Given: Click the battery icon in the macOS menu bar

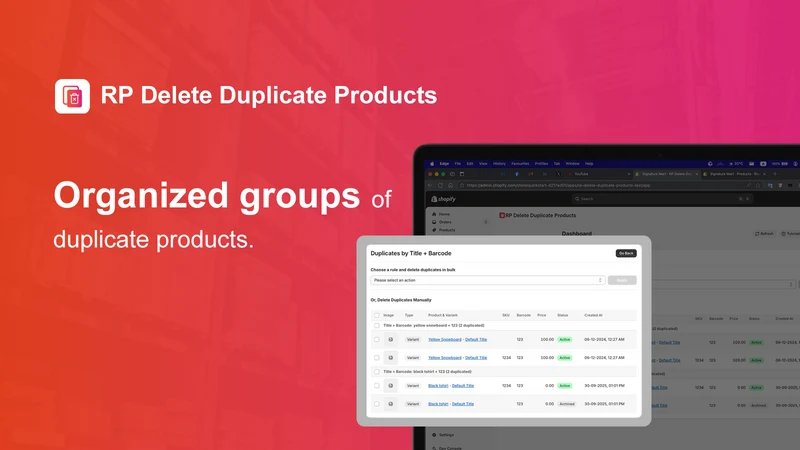Looking at the screenshot, I should (x=785, y=164).
